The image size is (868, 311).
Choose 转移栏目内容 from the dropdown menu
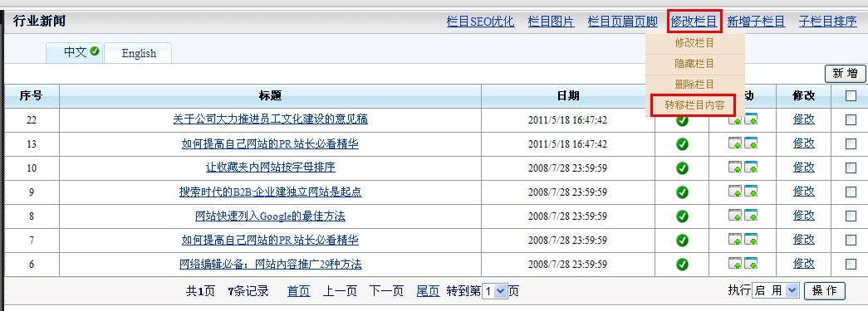[694, 105]
